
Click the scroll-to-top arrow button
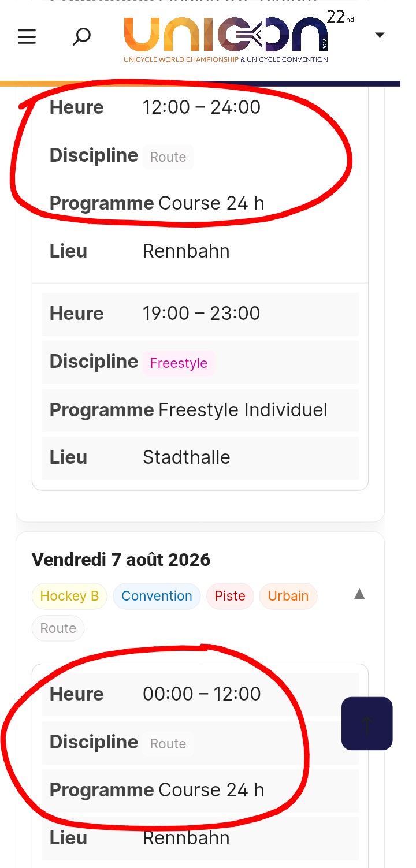(367, 724)
